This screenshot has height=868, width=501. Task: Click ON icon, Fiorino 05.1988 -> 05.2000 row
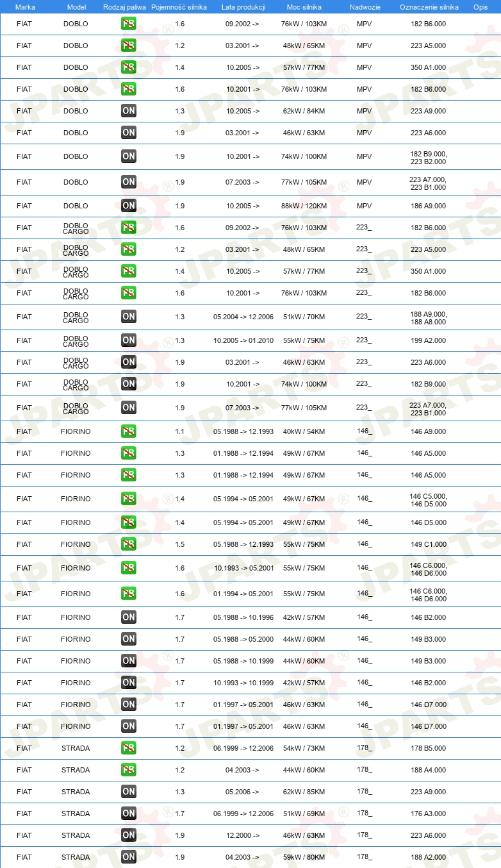tap(129, 639)
